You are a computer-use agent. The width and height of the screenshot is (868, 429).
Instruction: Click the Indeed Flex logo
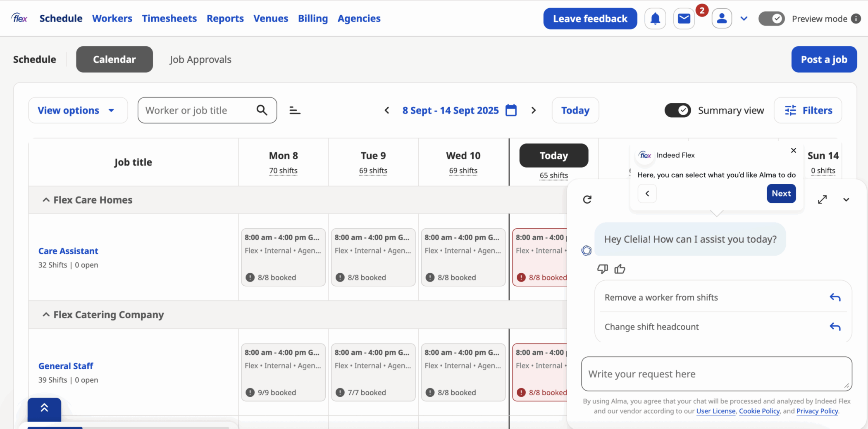tap(19, 18)
